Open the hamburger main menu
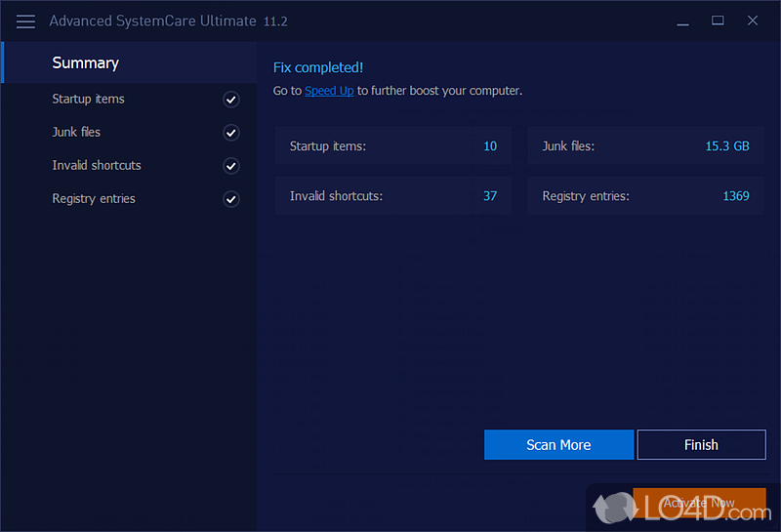This screenshot has height=532, width=781. click(x=26, y=20)
